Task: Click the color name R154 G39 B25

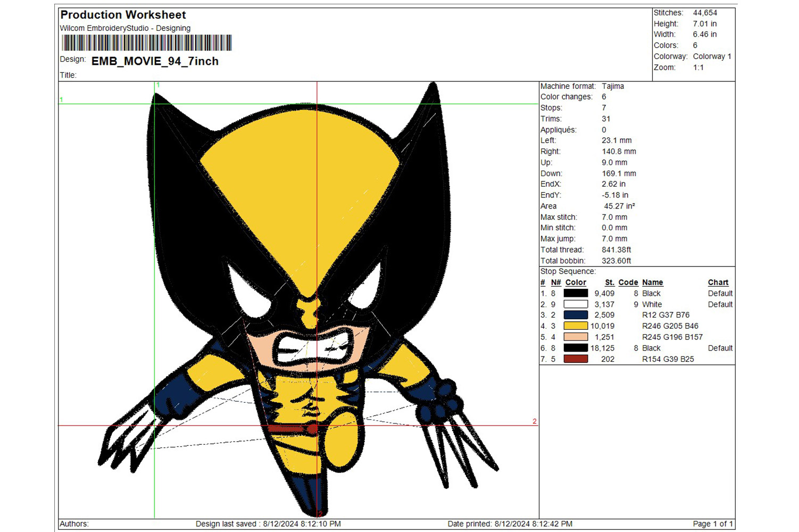Action: tap(668, 359)
